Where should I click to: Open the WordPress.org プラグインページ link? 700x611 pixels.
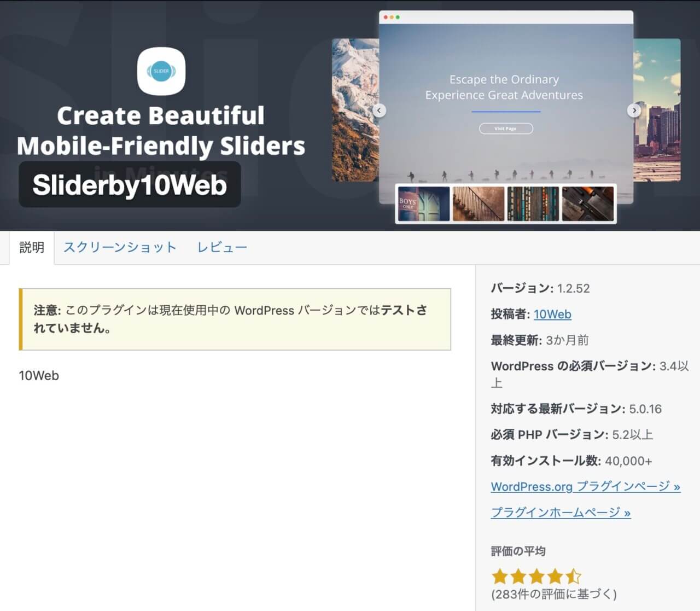tap(585, 487)
